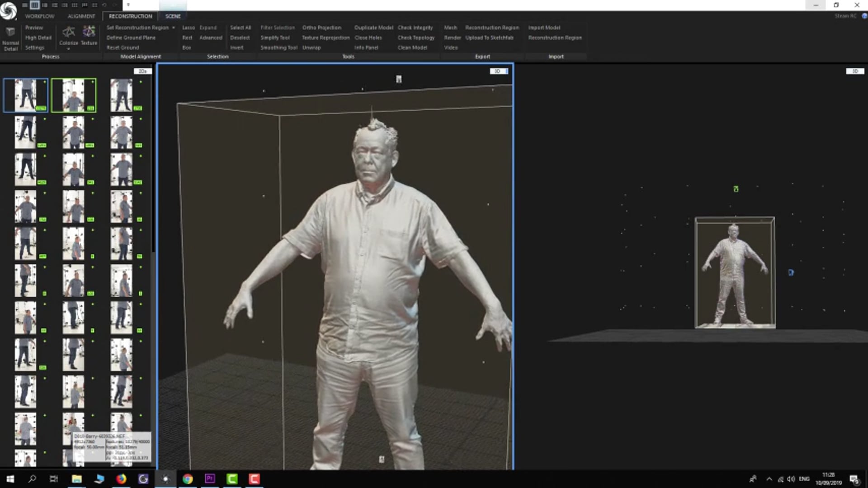868x488 pixels.
Task: Click Import Model
Action: point(544,28)
